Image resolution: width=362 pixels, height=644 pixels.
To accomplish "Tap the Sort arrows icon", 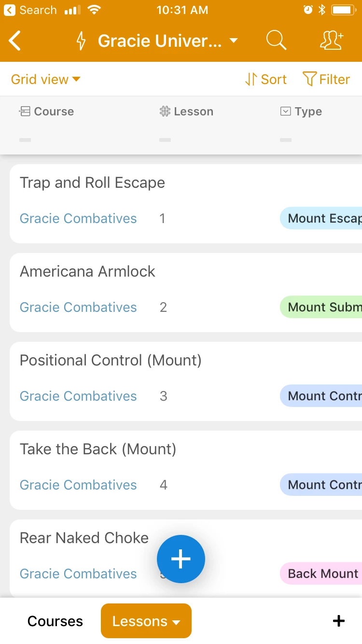I will point(251,79).
